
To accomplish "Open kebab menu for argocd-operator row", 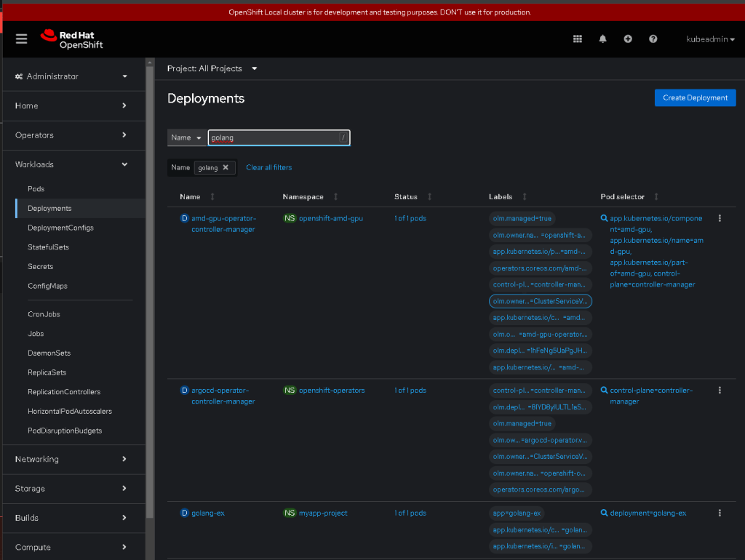I will point(720,390).
